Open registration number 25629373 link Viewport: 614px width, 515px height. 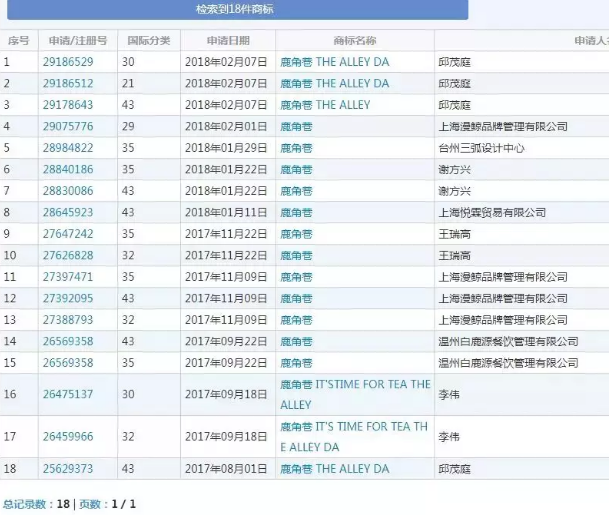click(68, 469)
